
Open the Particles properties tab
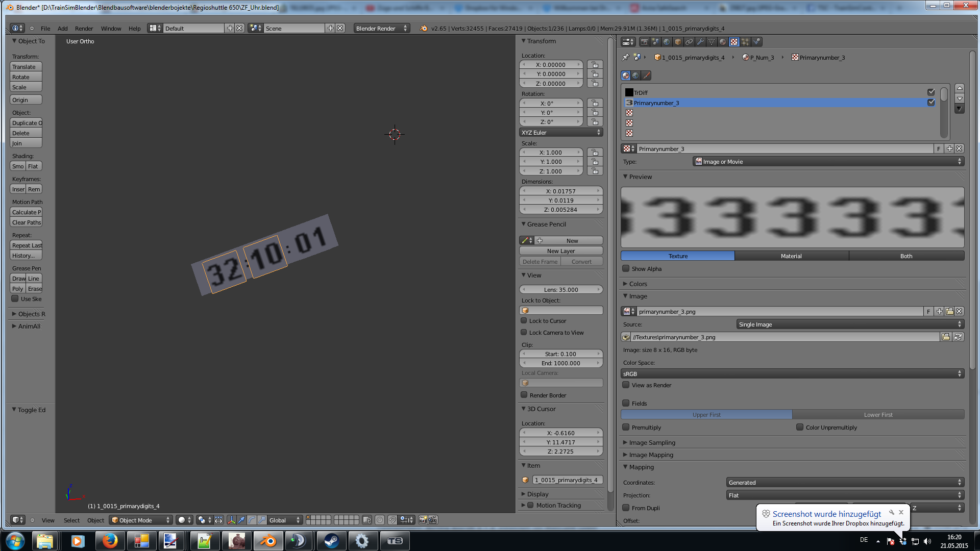pyautogui.click(x=745, y=42)
